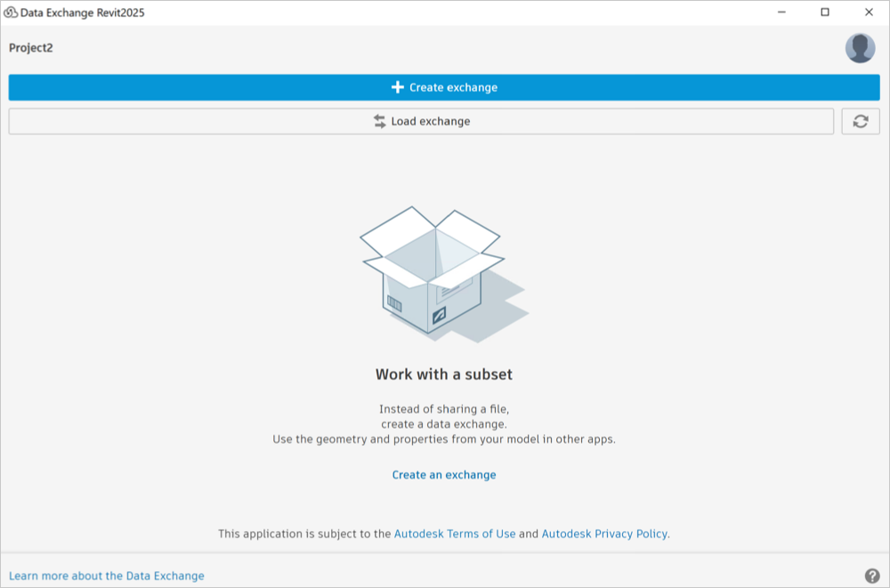Select the Project2 title text
The height and width of the screenshot is (588, 890).
pos(30,48)
